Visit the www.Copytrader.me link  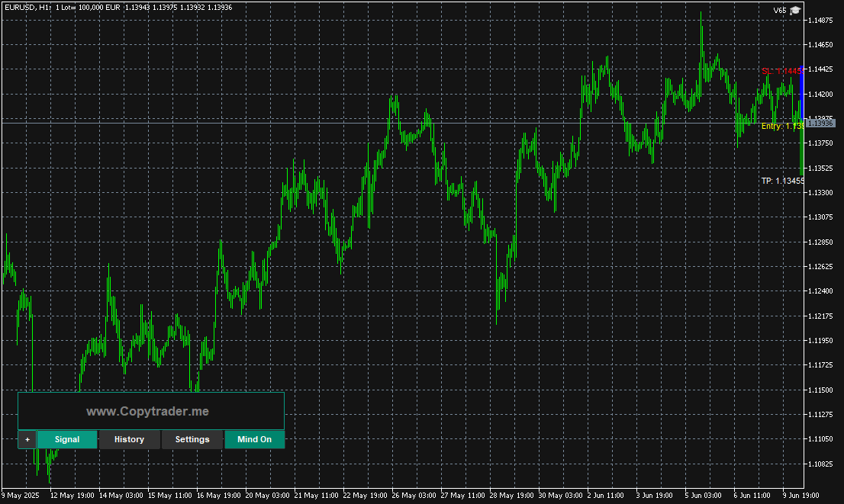coord(147,412)
